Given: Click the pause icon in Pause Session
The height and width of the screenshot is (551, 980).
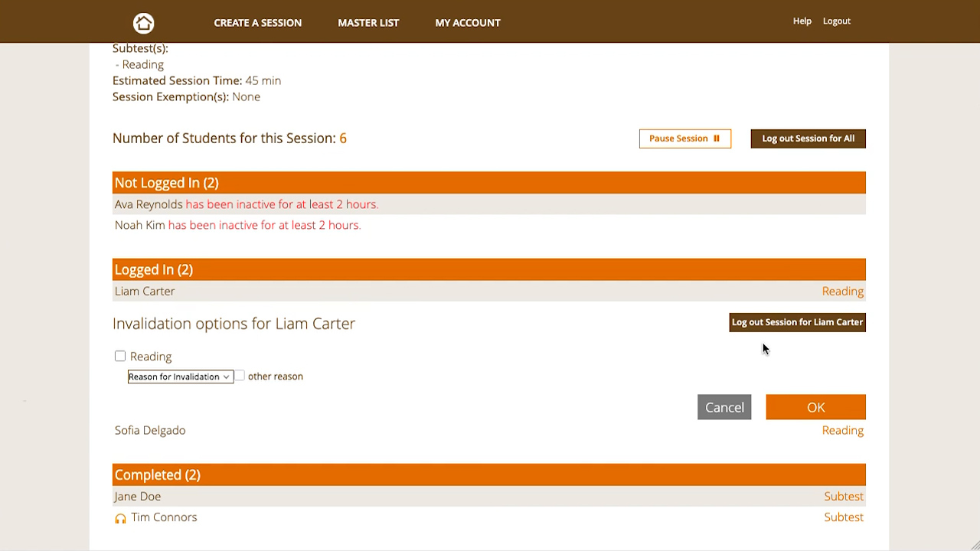Looking at the screenshot, I should tap(717, 139).
